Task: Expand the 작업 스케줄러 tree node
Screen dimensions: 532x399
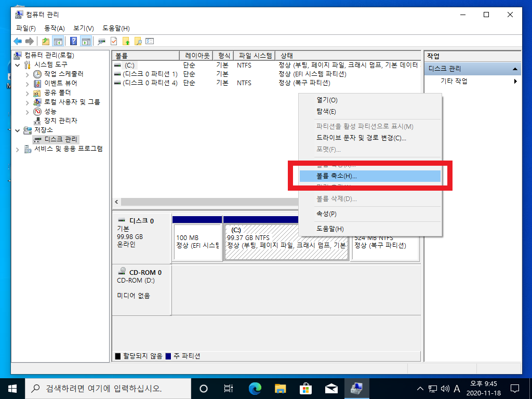Action: tap(28, 74)
